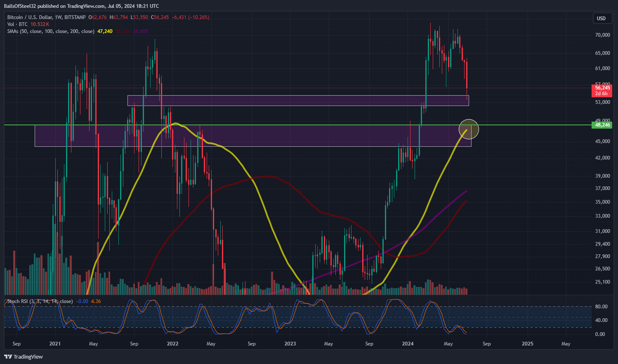Click the −6,431 (−10.26%) change value
This screenshot has height=364, width=618.
coord(191,17)
